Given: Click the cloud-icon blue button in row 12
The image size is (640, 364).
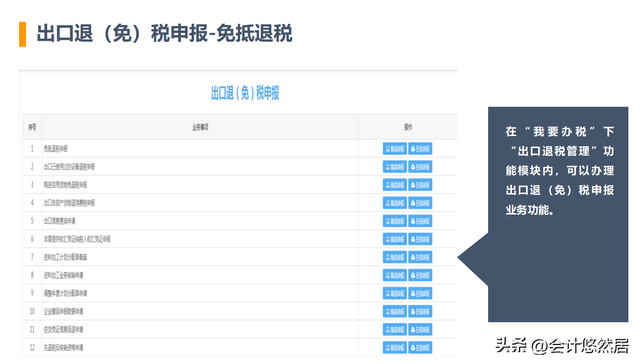Looking at the screenshot, I should click(420, 348).
